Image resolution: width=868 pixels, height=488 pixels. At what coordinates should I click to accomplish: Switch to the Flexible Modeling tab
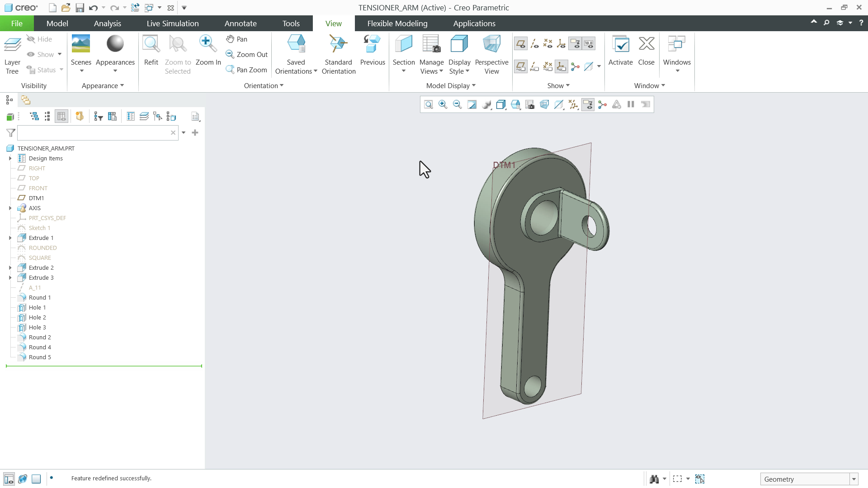click(396, 23)
